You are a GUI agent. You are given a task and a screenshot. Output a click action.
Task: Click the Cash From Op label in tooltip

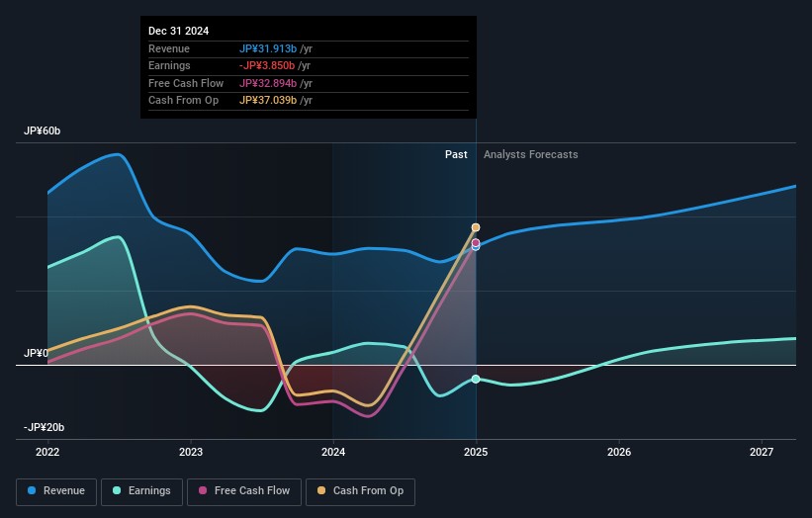pos(183,101)
